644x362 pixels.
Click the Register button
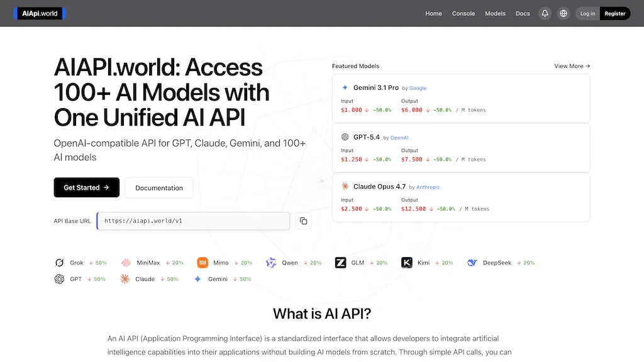[x=615, y=14]
